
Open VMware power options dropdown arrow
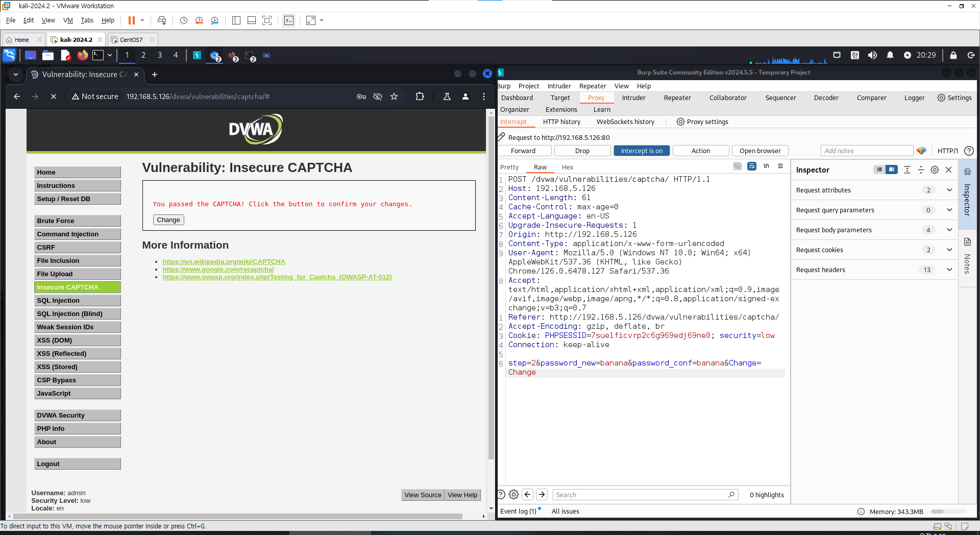pyautogui.click(x=142, y=20)
